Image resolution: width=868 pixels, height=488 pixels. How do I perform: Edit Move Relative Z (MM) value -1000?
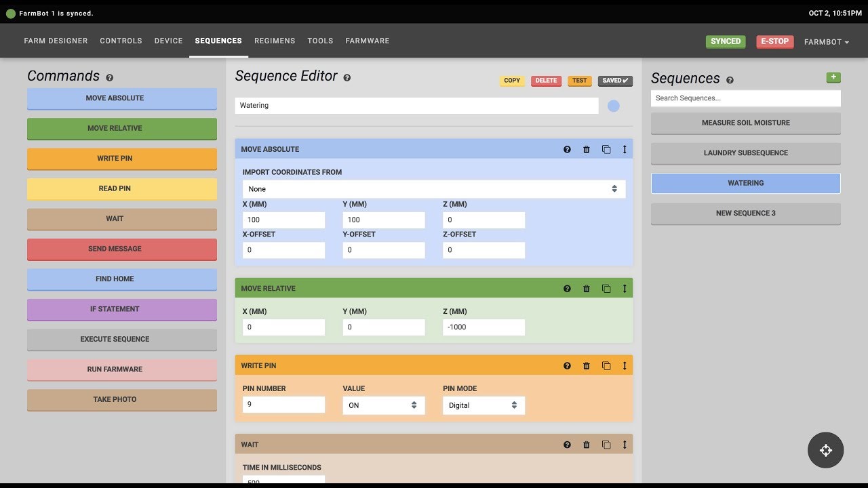tap(484, 327)
